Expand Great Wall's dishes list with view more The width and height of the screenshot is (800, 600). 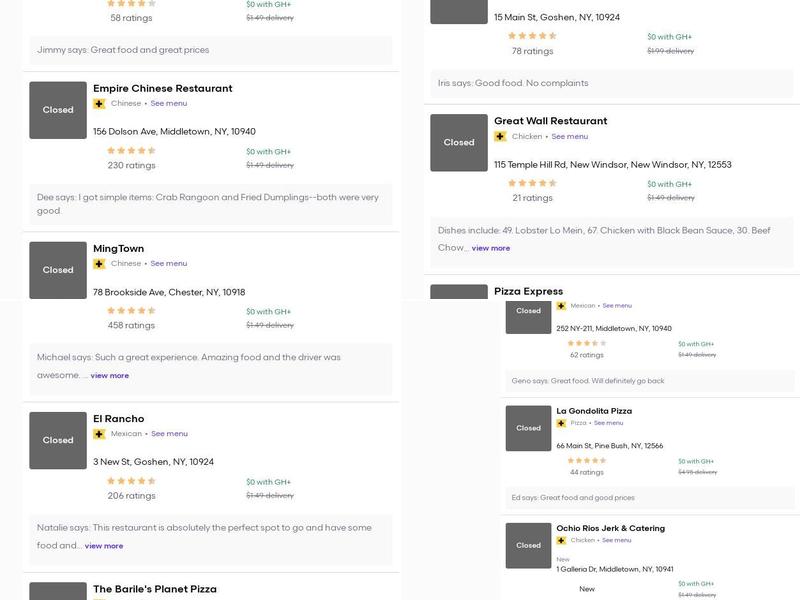490,248
